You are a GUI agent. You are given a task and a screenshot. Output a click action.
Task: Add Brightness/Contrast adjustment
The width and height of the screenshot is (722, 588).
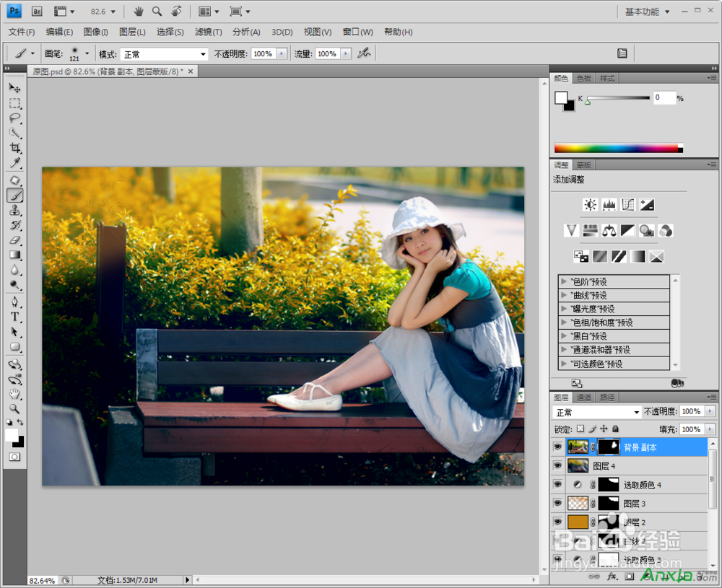pyautogui.click(x=591, y=205)
